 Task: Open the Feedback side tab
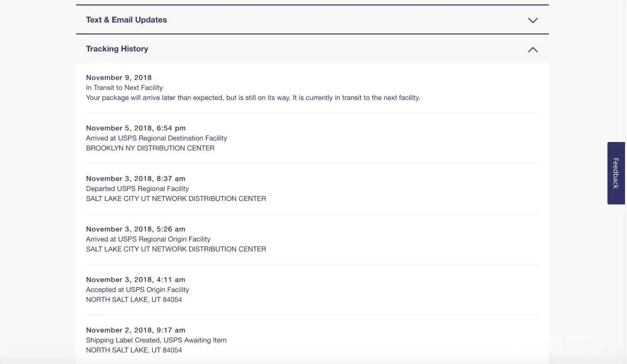(x=616, y=173)
